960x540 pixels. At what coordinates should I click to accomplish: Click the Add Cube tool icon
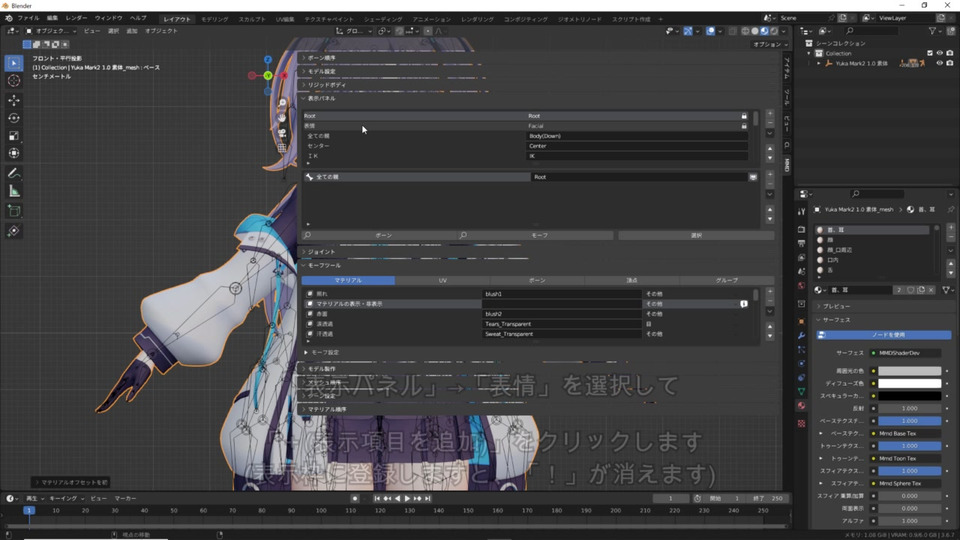pyautogui.click(x=14, y=211)
